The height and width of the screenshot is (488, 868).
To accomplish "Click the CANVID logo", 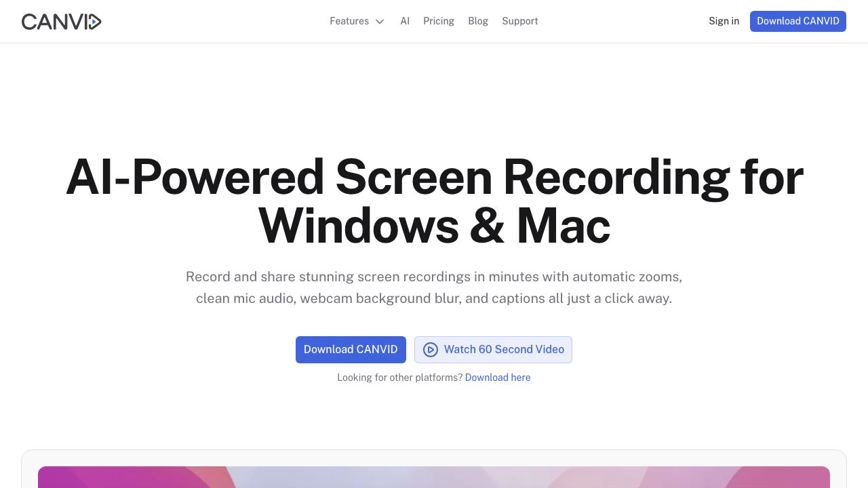I will (x=62, y=22).
